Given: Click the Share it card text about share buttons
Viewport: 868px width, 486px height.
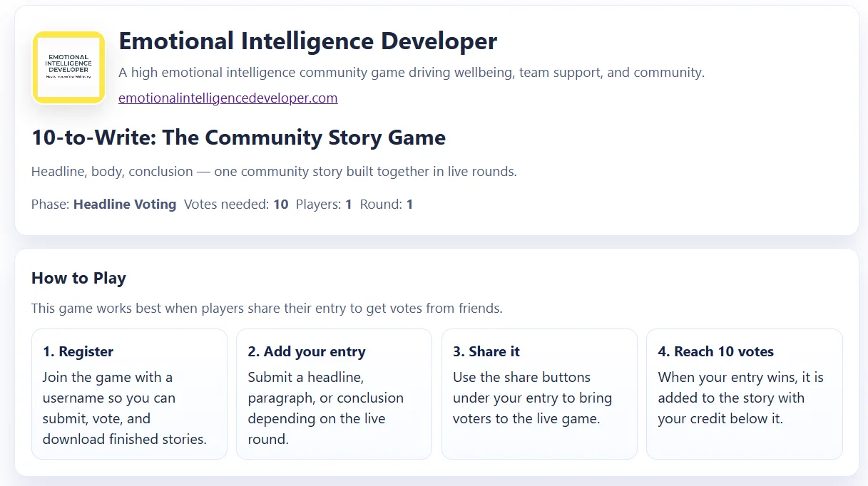Looking at the screenshot, I should tap(536, 398).
